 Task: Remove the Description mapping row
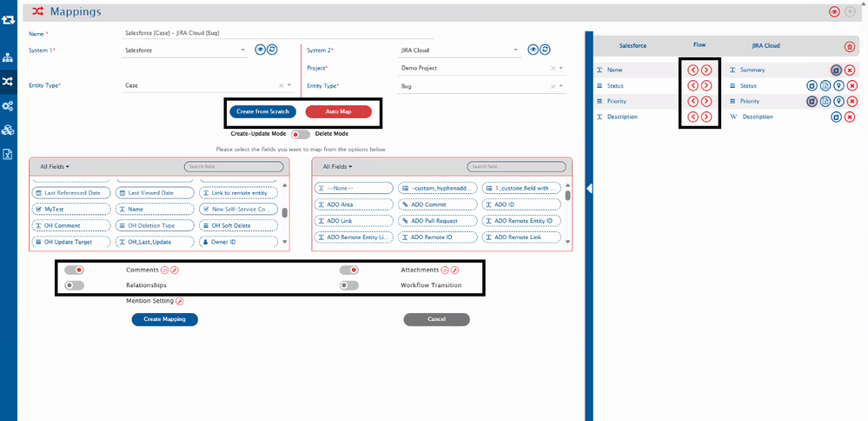pyautogui.click(x=850, y=117)
